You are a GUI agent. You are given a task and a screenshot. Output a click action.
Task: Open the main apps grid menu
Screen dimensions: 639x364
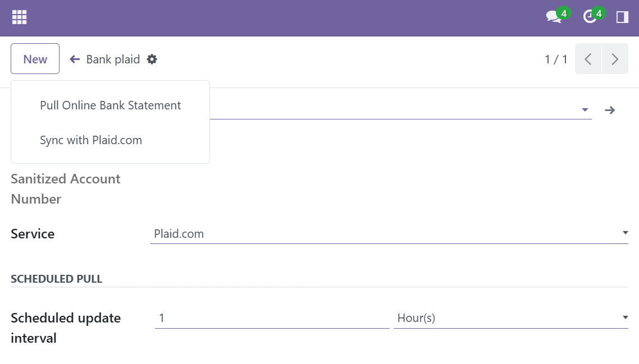(x=20, y=17)
